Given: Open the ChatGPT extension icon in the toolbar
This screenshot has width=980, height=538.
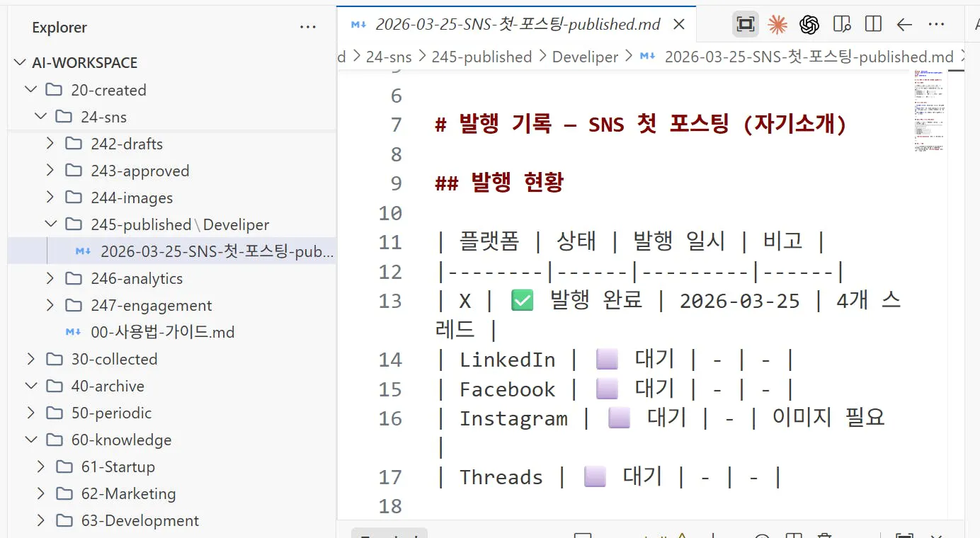Looking at the screenshot, I should tap(809, 23).
